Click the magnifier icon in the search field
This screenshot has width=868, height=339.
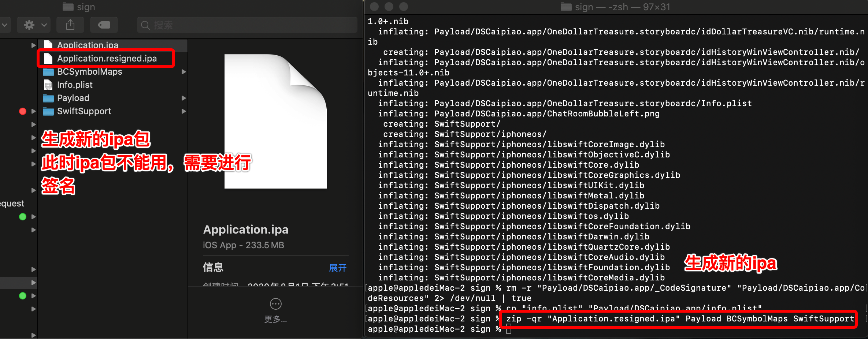(145, 25)
